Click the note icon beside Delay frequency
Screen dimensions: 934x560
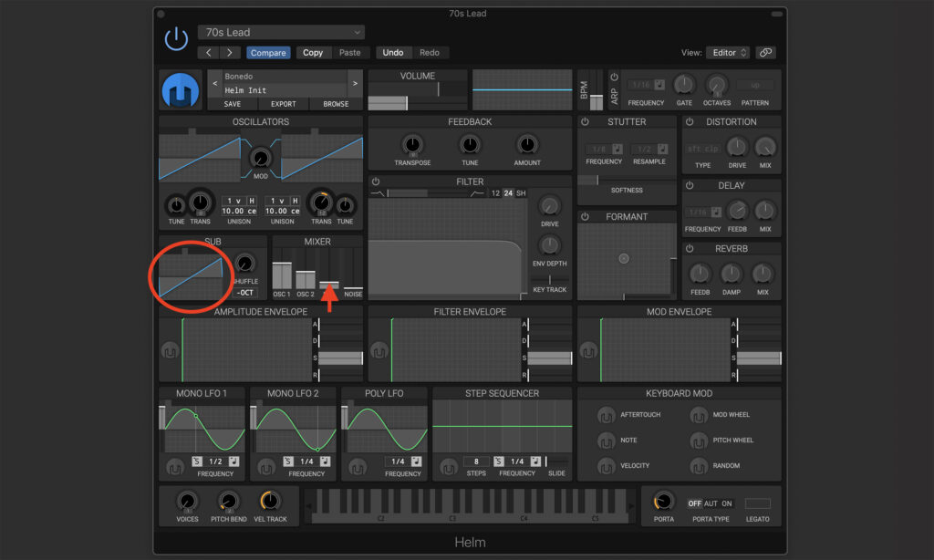pyautogui.click(x=717, y=213)
